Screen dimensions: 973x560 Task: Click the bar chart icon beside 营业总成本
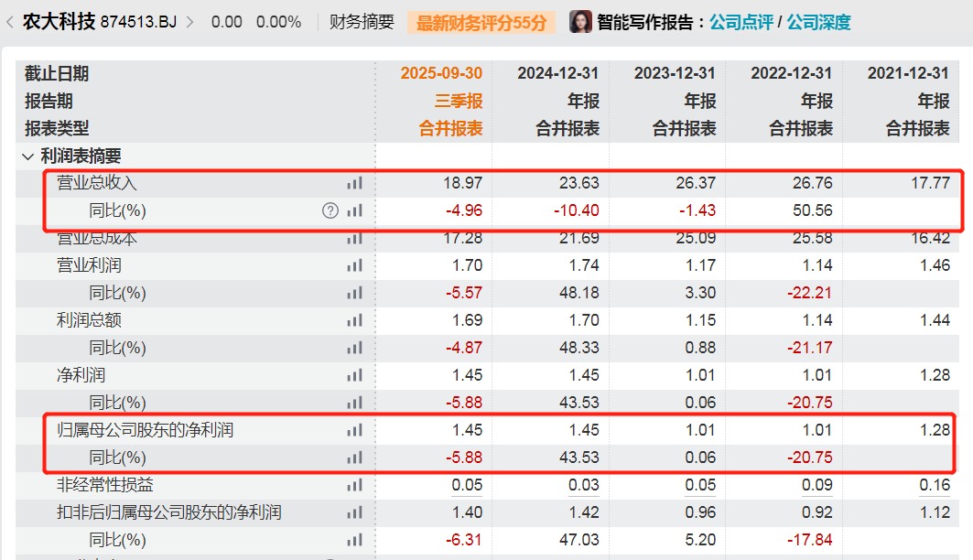[355, 238]
